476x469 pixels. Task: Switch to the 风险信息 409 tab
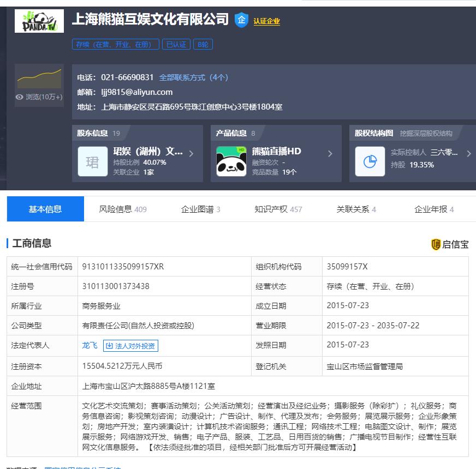123,209
